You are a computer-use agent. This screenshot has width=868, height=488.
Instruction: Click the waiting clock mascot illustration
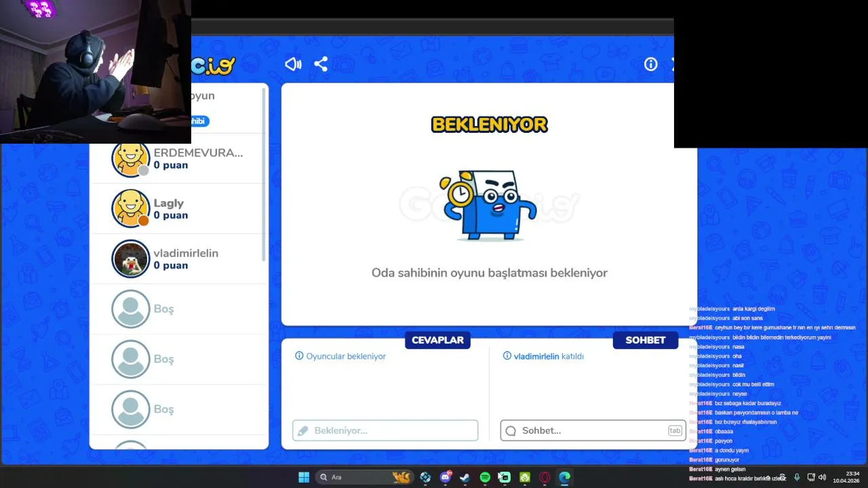click(488, 205)
